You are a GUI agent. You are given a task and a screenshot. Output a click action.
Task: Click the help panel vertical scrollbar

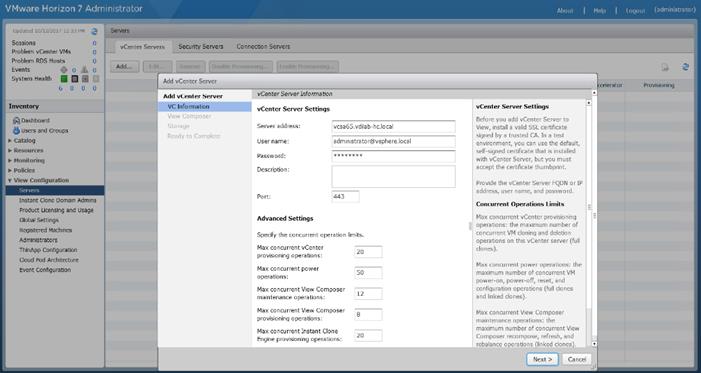[x=589, y=224]
